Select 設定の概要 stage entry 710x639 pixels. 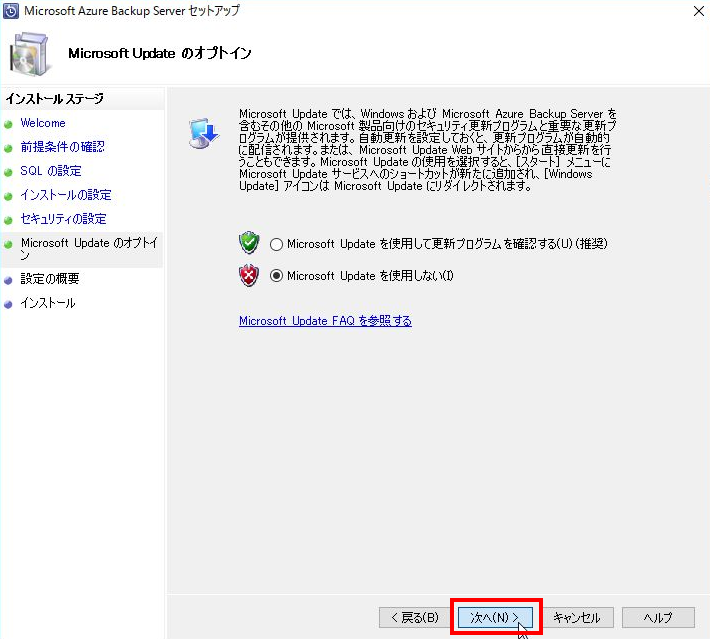(x=50, y=279)
